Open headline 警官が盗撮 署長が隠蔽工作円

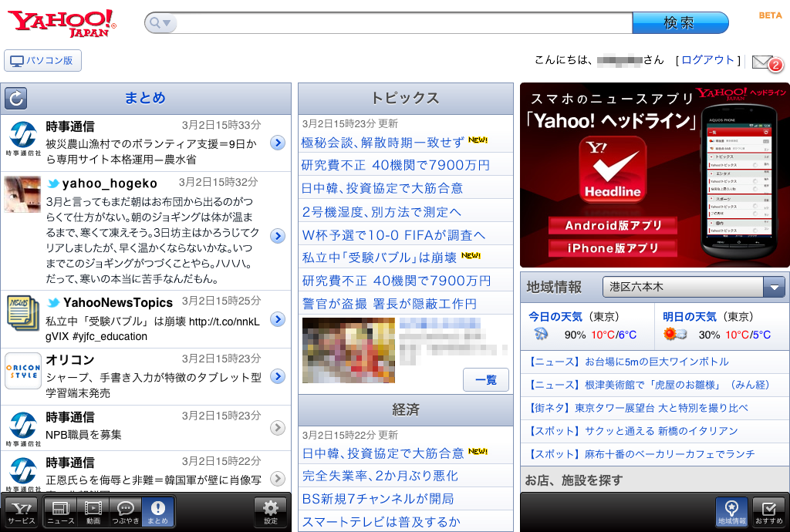point(389,304)
